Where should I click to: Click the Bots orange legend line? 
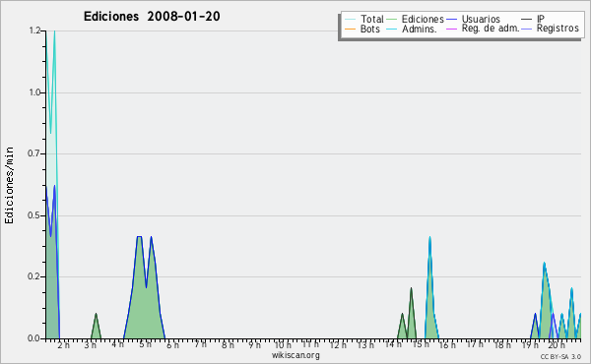[x=350, y=29]
